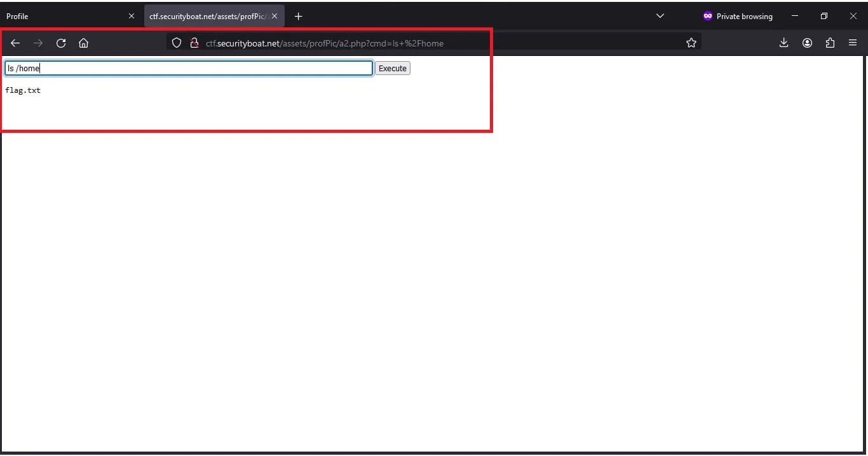Open the browser home page

pyautogui.click(x=83, y=43)
